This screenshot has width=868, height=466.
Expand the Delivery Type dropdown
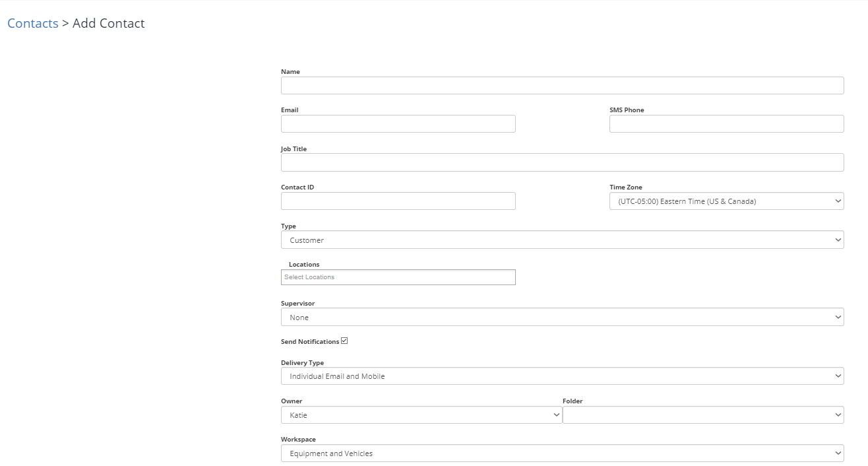click(x=563, y=376)
